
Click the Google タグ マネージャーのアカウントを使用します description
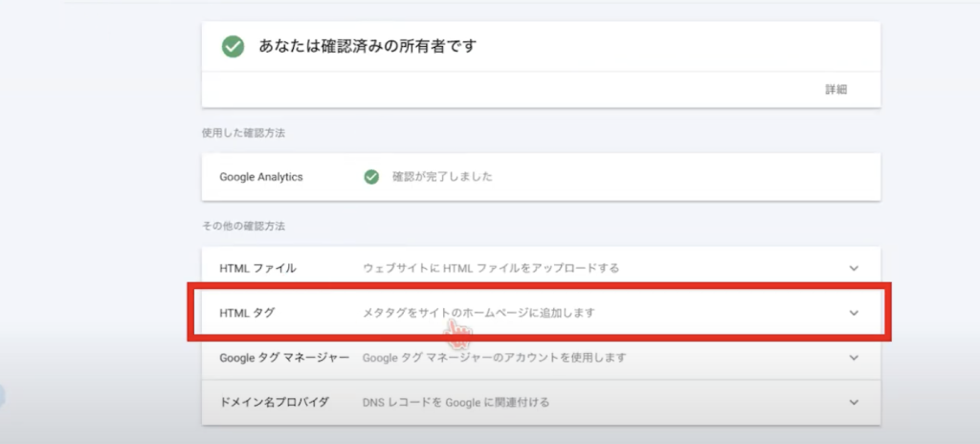pyautogui.click(x=494, y=358)
